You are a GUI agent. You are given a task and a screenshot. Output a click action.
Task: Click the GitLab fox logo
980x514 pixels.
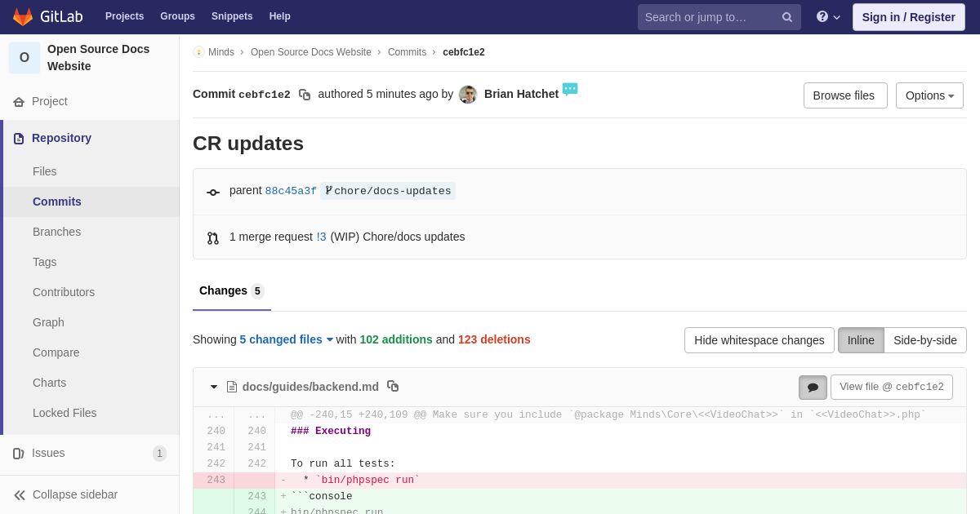pyautogui.click(x=23, y=16)
